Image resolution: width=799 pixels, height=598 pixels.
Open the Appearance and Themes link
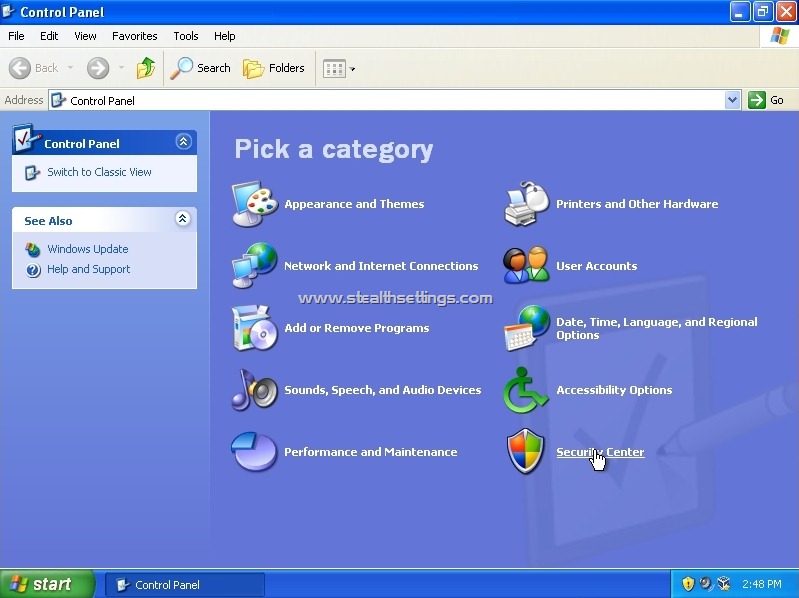pyautogui.click(x=354, y=204)
